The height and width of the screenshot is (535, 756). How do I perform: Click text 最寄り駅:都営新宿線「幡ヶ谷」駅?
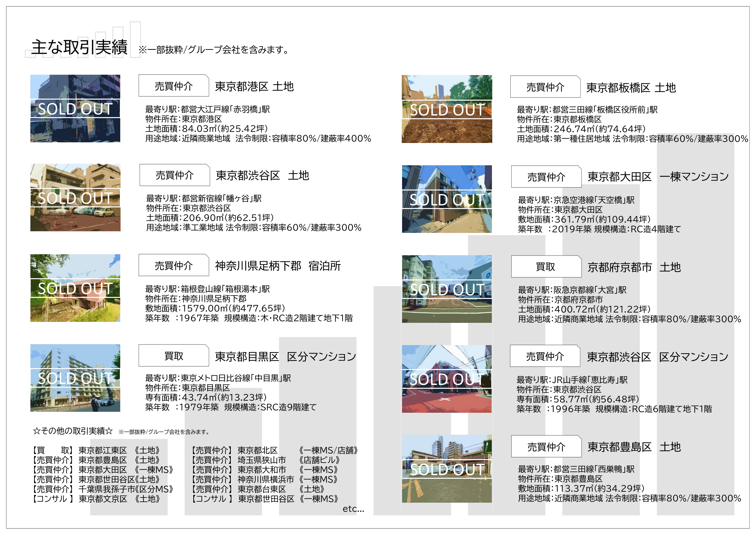pyautogui.click(x=204, y=198)
